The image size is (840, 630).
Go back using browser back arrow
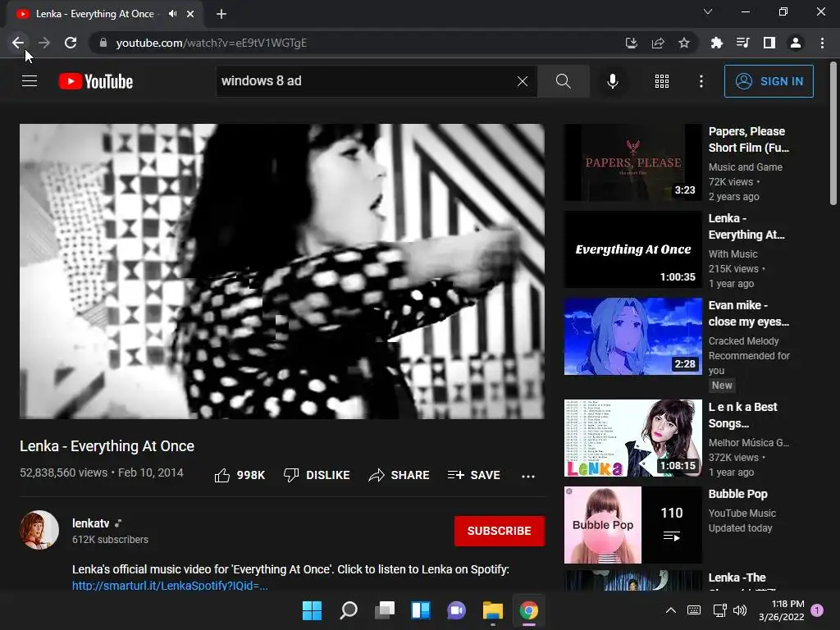(18, 43)
